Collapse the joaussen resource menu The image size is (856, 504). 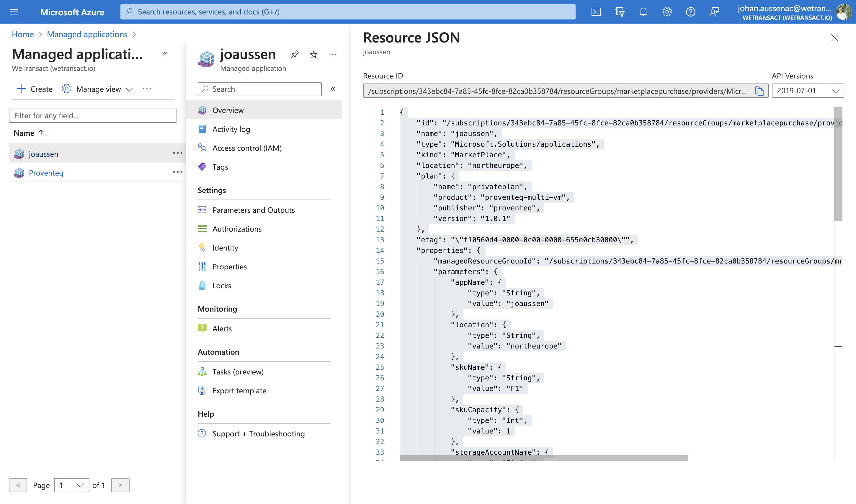click(333, 89)
